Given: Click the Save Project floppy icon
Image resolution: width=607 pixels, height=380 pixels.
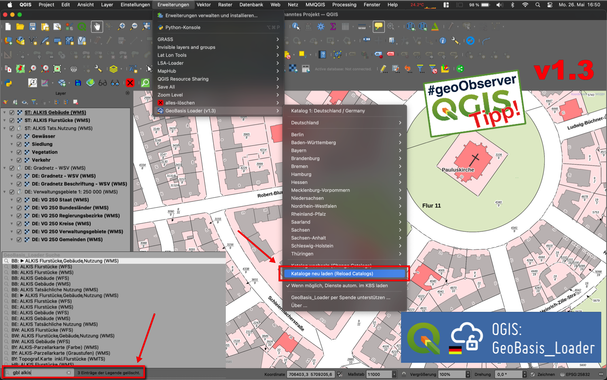Looking at the screenshot, I should [33, 27].
